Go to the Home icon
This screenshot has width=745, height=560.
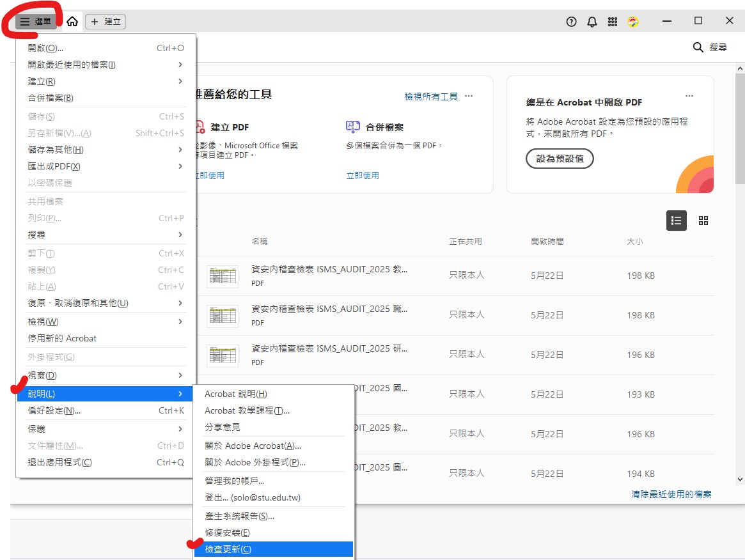(72, 21)
